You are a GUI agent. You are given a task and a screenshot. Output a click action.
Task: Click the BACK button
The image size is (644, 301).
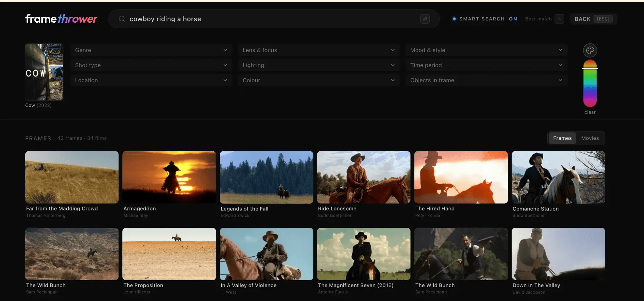click(593, 19)
